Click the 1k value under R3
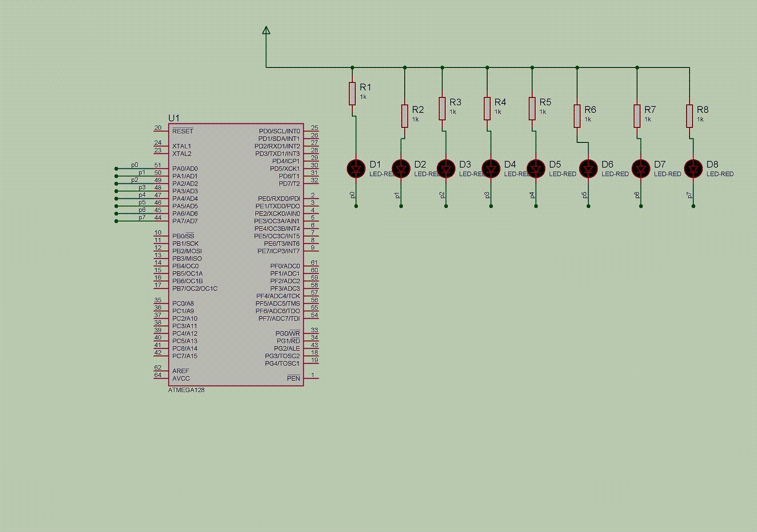This screenshot has height=532, width=757. point(453,112)
